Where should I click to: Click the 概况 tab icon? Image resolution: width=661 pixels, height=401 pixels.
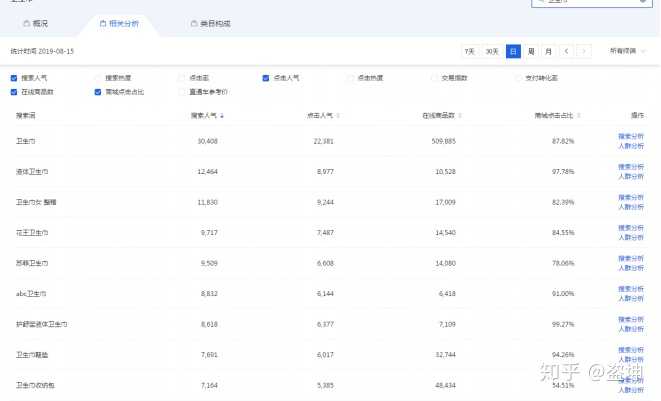(x=27, y=22)
